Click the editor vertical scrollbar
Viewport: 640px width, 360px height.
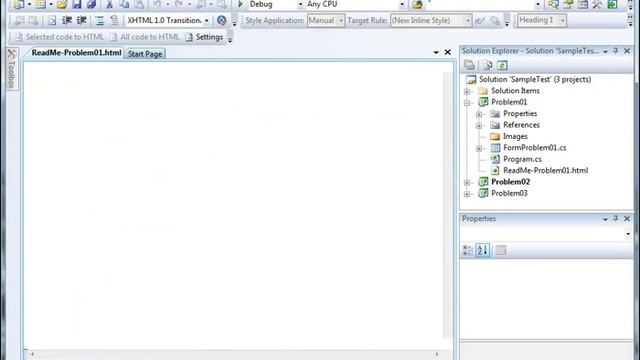tap(448, 205)
